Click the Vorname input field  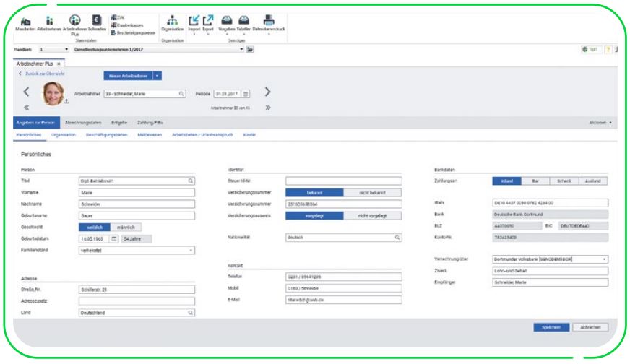137,193
